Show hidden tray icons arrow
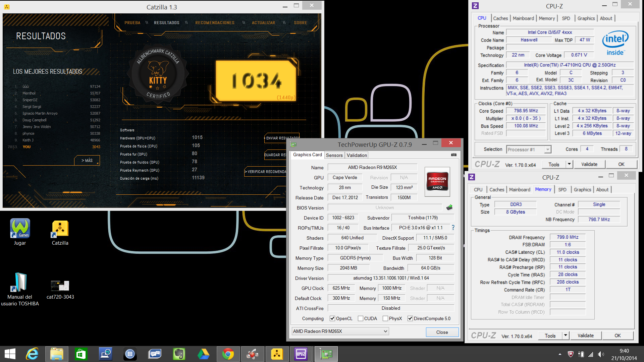The height and width of the screenshot is (362, 644). (560, 354)
